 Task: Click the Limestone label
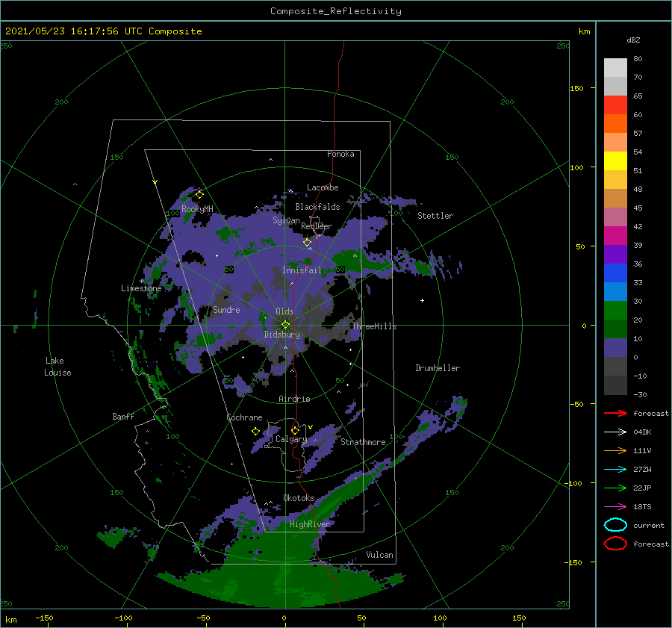(x=141, y=288)
